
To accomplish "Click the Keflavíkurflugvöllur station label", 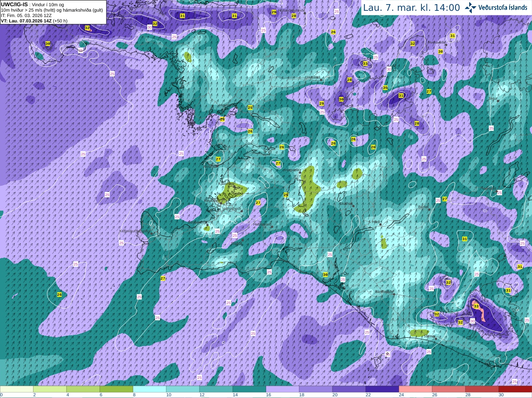I will click(x=135, y=231).
